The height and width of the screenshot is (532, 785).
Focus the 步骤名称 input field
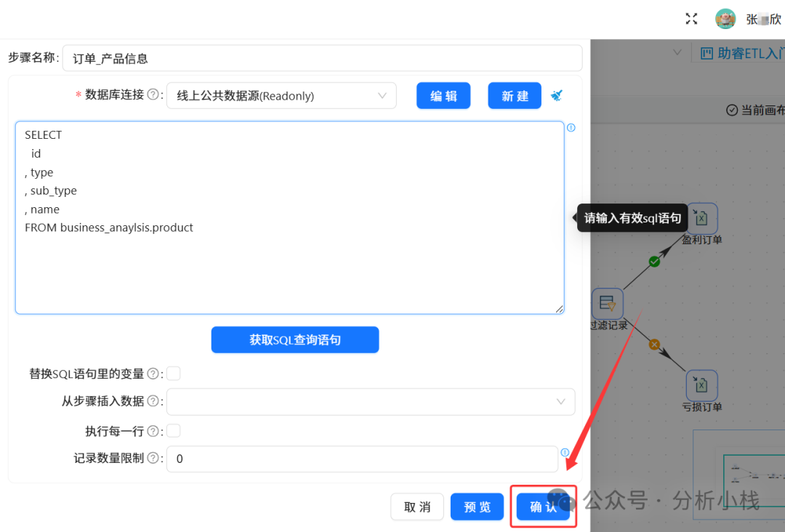(x=323, y=59)
